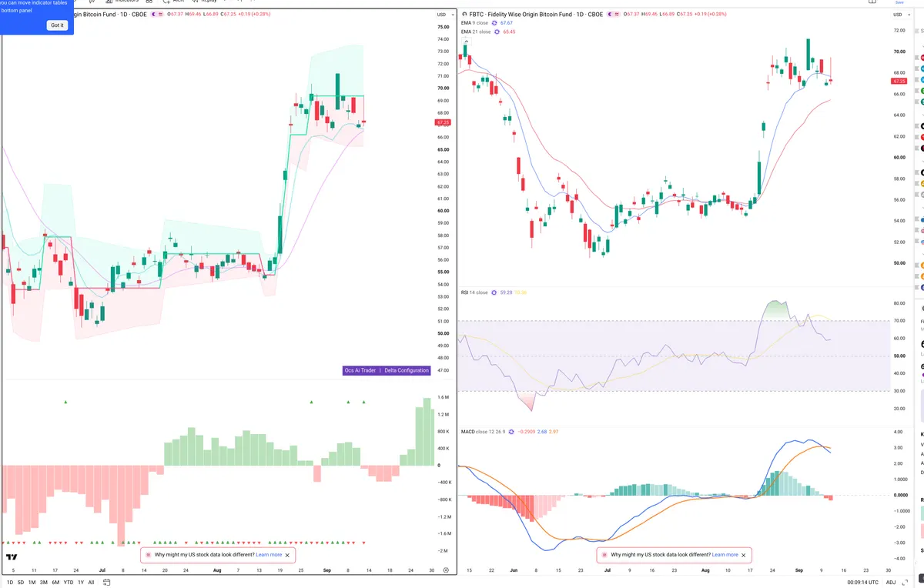924x588 pixels.
Task: Click the Ocs Ai Trader label
Action: pyautogui.click(x=360, y=370)
